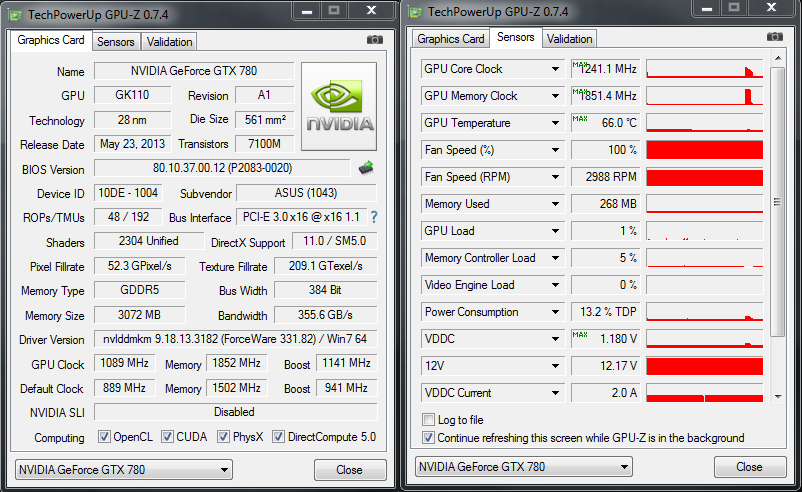Click the 1241.1 MHz core clock reading
Viewport: 802px width, 492px height.
[x=605, y=69]
